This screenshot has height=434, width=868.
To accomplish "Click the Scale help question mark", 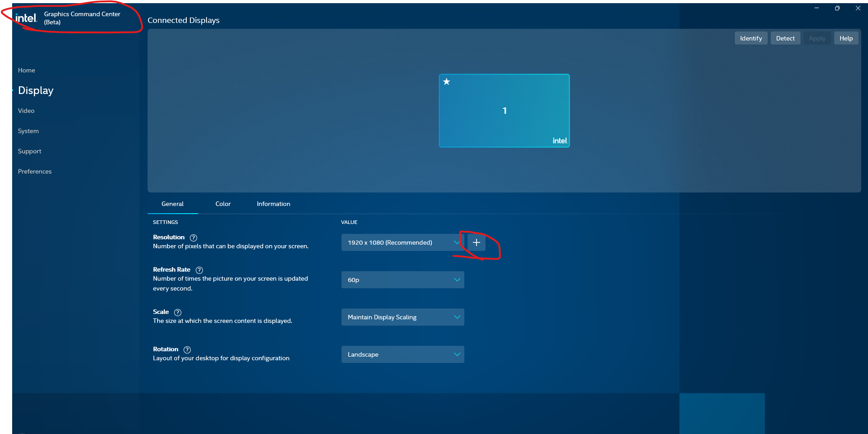I will coord(178,312).
